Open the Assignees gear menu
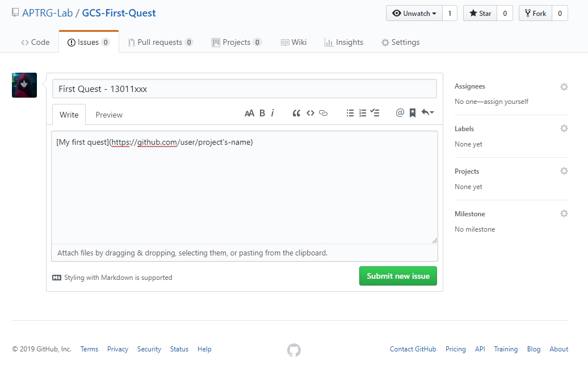 click(x=564, y=87)
